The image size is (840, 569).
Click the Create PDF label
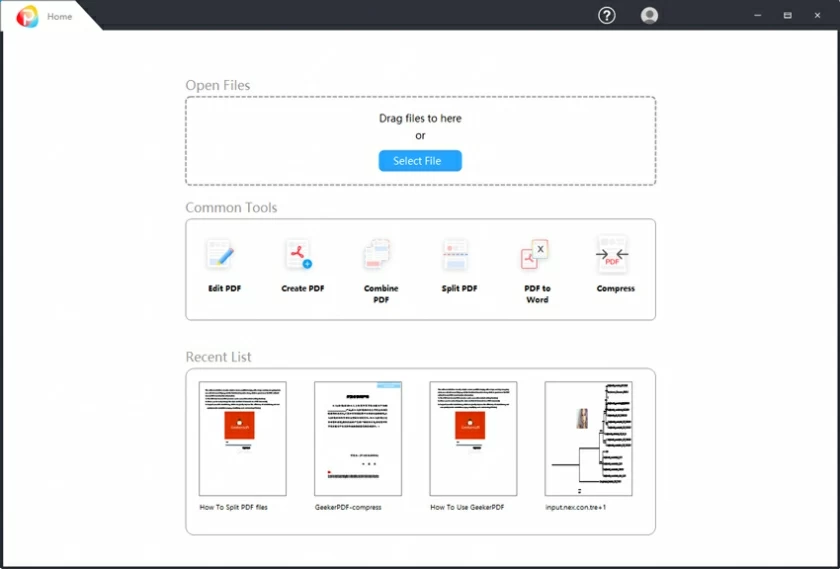pyautogui.click(x=303, y=288)
